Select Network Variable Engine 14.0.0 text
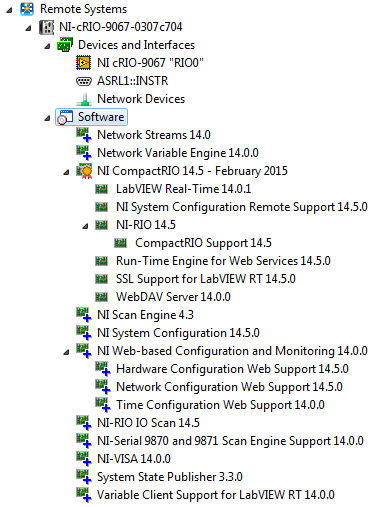Screen dimensions: 384x507 [178, 153]
